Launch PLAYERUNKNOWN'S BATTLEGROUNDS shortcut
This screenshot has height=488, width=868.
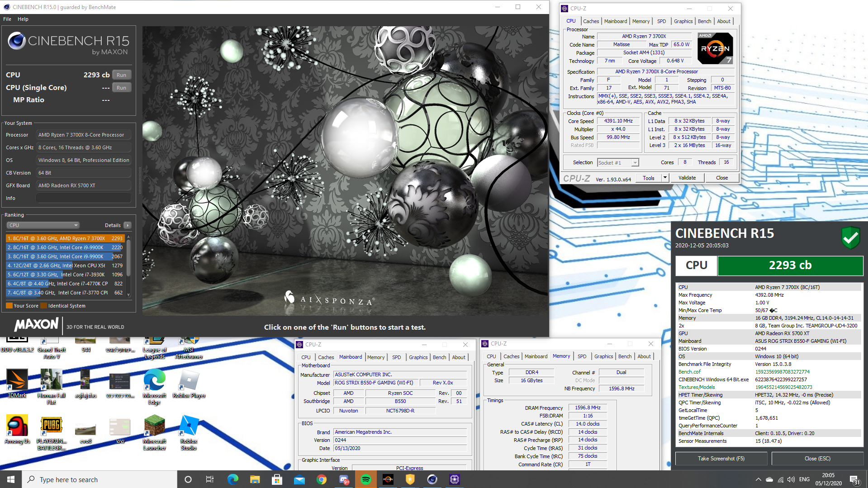51,433
